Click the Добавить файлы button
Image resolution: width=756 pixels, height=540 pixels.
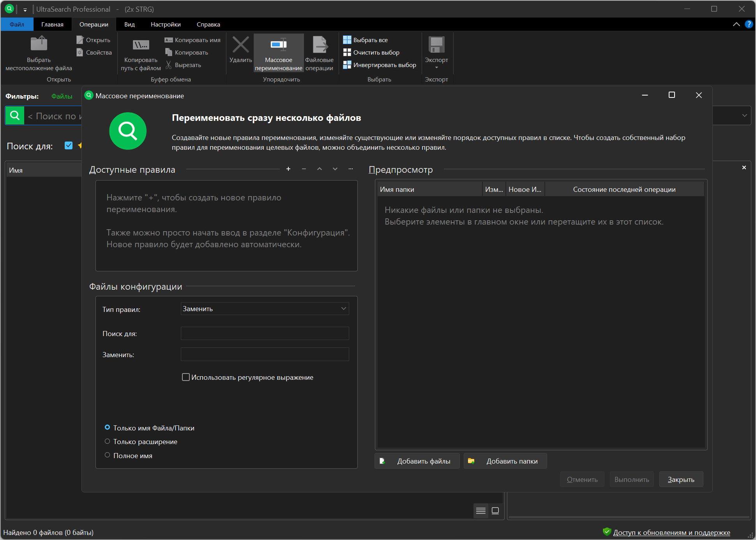tap(417, 461)
